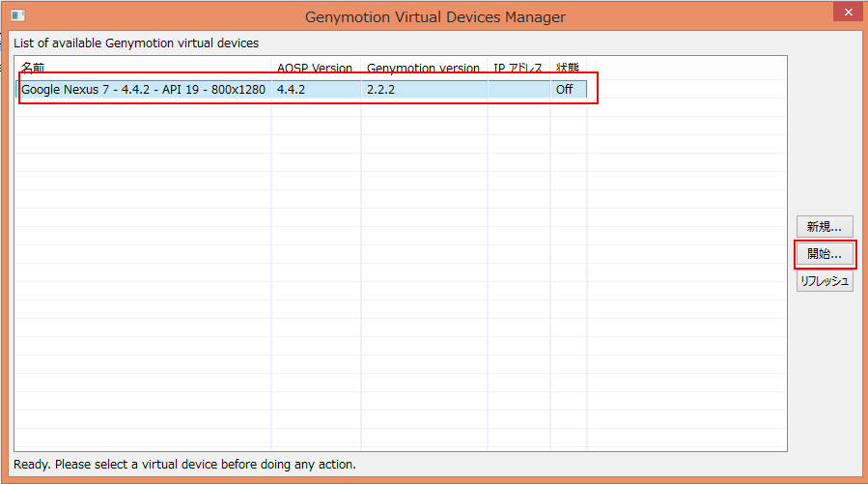Click the 新規... button to create device

(x=825, y=226)
